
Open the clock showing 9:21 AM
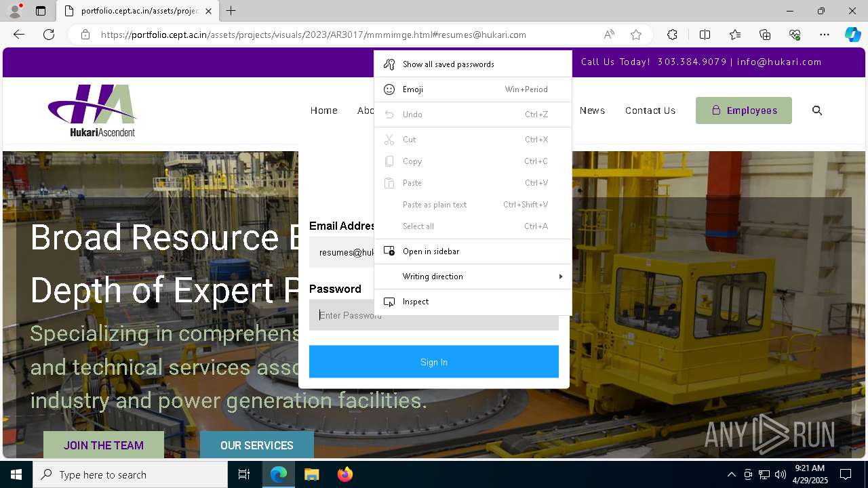(x=810, y=474)
